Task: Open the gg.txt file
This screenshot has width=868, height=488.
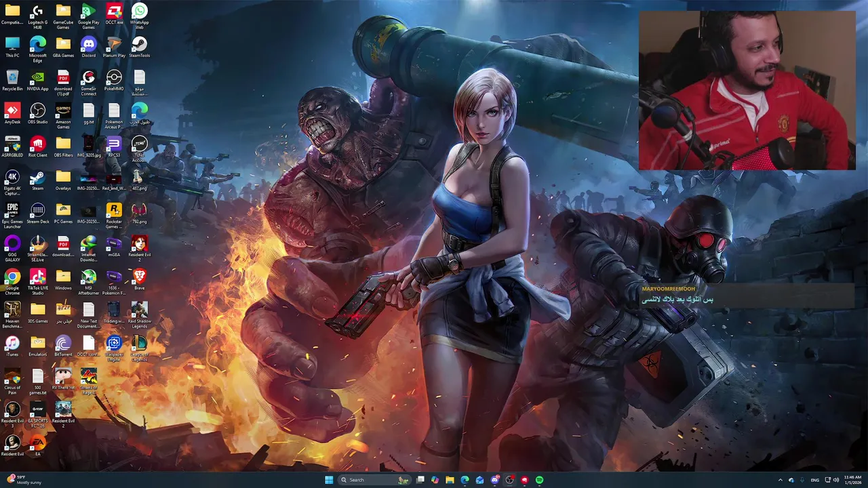Action: coord(89,113)
